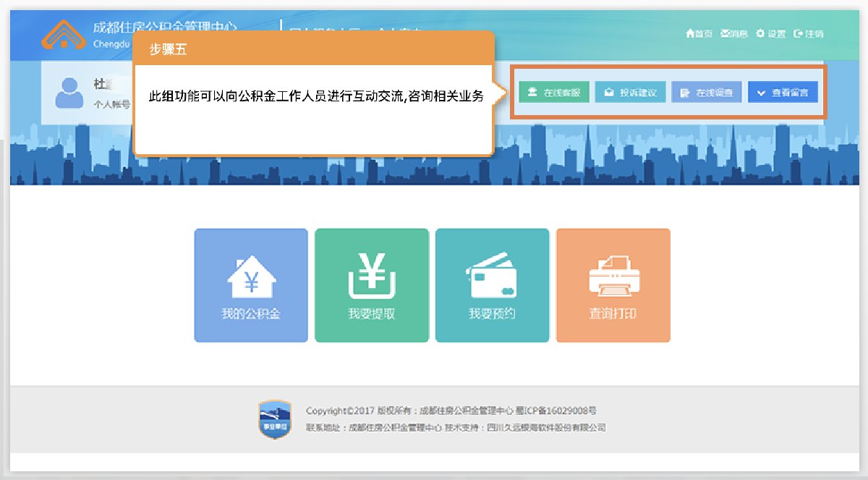868x480 pixels.
Task: Click 注销 to log out
Action: tap(809, 34)
